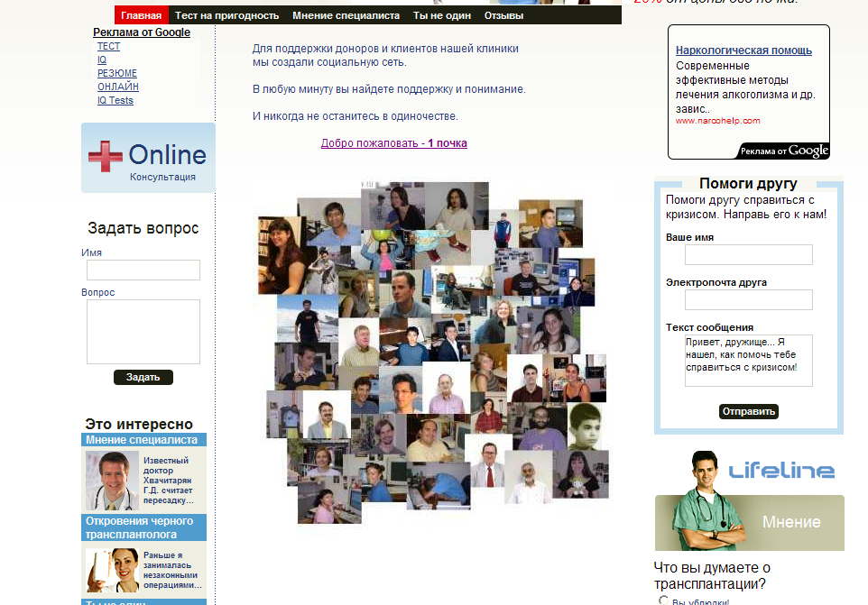
Task: Click the Lifeline logo
Action: point(780,471)
